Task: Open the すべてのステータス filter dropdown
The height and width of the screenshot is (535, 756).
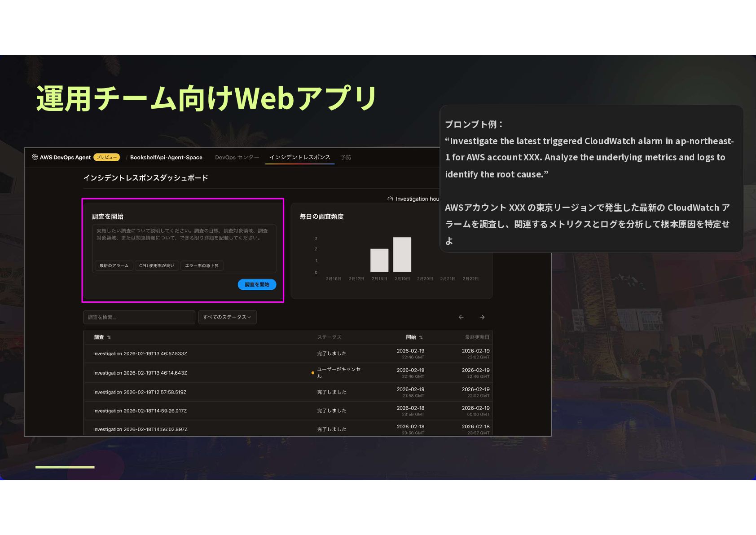Action: pyautogui.click(x=227, y=317)
